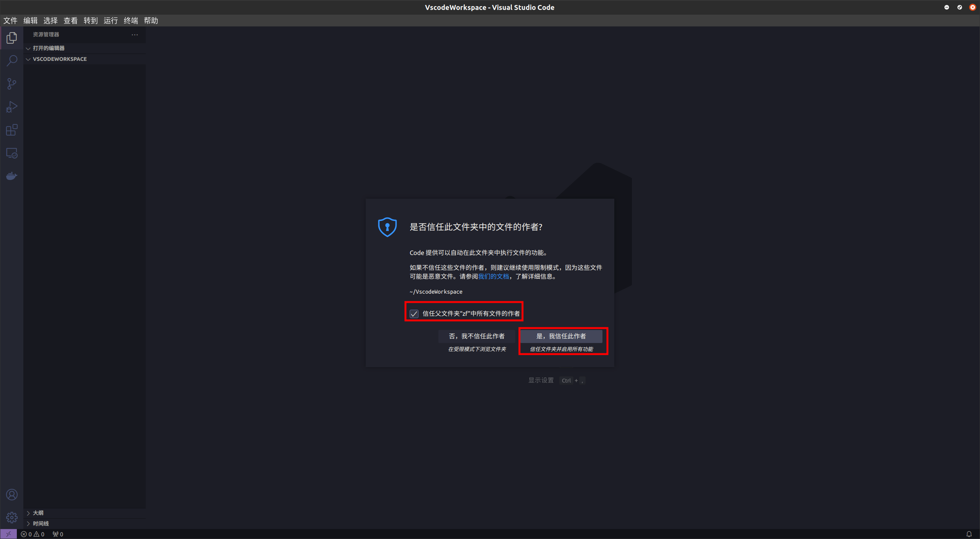Open the Run and Debug view

pos(12,107)
